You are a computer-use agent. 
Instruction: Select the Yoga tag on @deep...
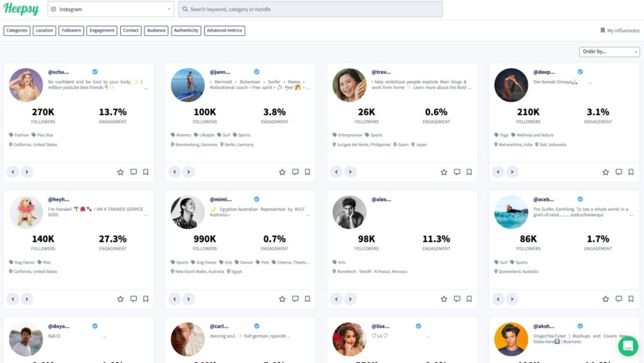click(501, 135)
